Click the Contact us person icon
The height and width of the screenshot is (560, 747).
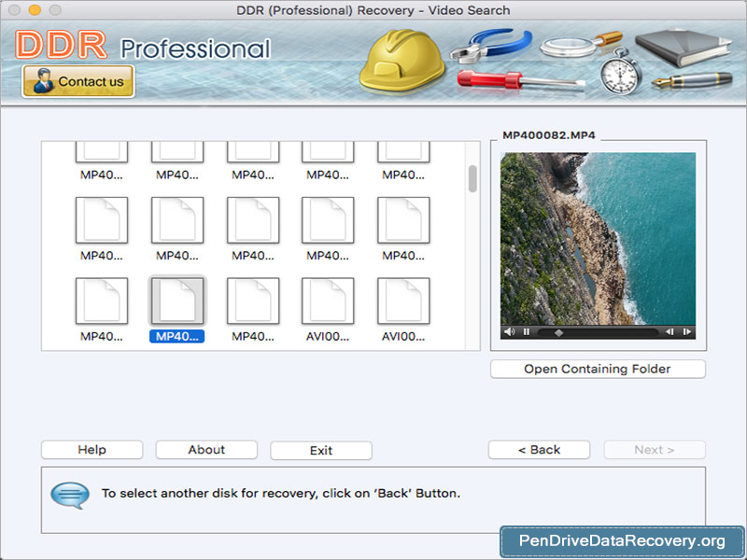[x=44, y=82]
